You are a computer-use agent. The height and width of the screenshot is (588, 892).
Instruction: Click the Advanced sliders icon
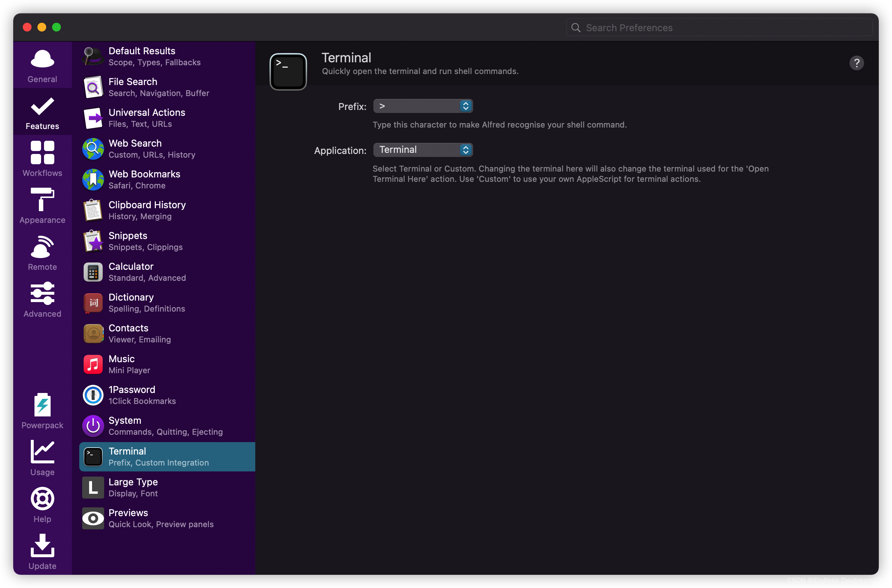coord(43,293)
